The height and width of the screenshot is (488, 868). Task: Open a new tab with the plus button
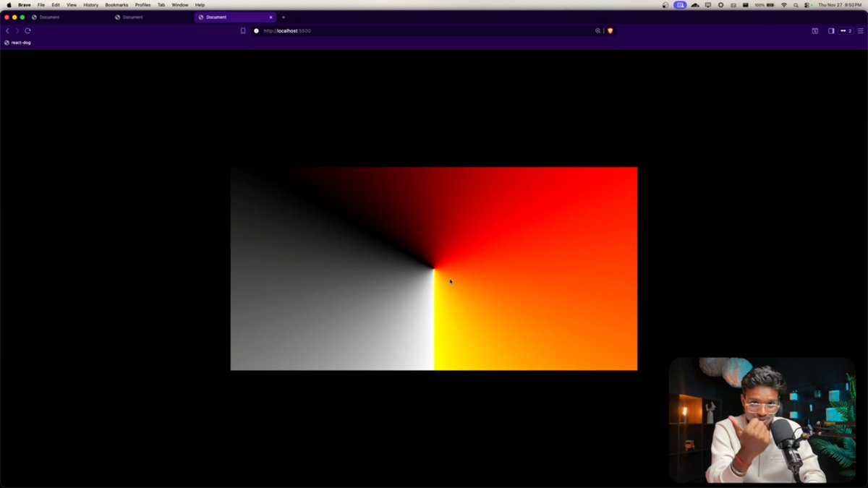coord(284,17)
